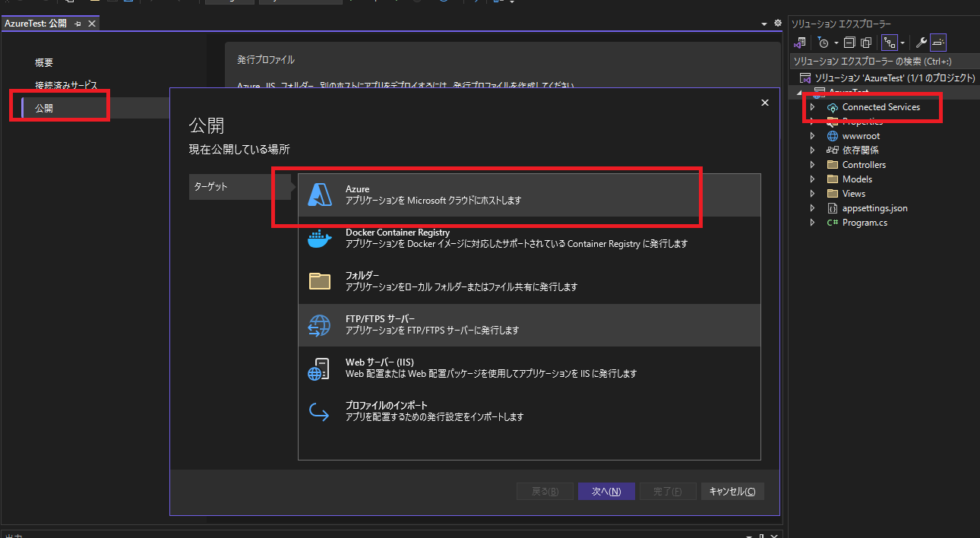Viewport: 980px width, 538px height.
Task: Open the 概要 page in publish sidebar
Action: (x=44, y=63)
